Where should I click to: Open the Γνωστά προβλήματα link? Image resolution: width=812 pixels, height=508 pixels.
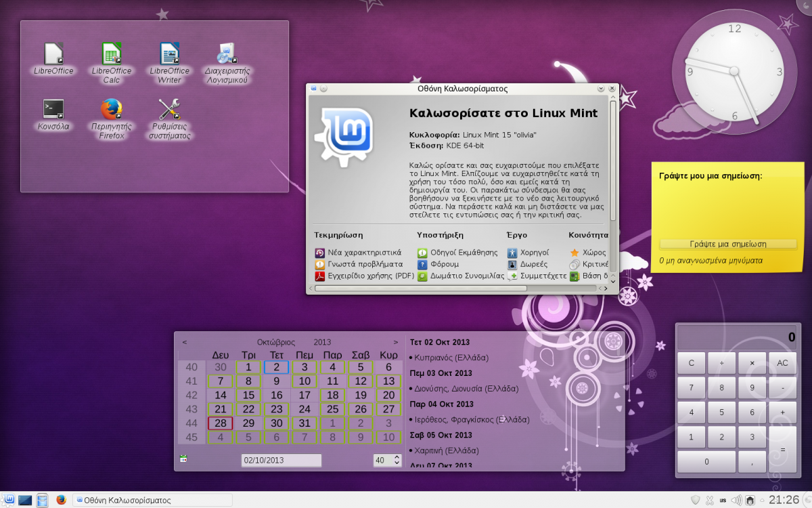365,264
